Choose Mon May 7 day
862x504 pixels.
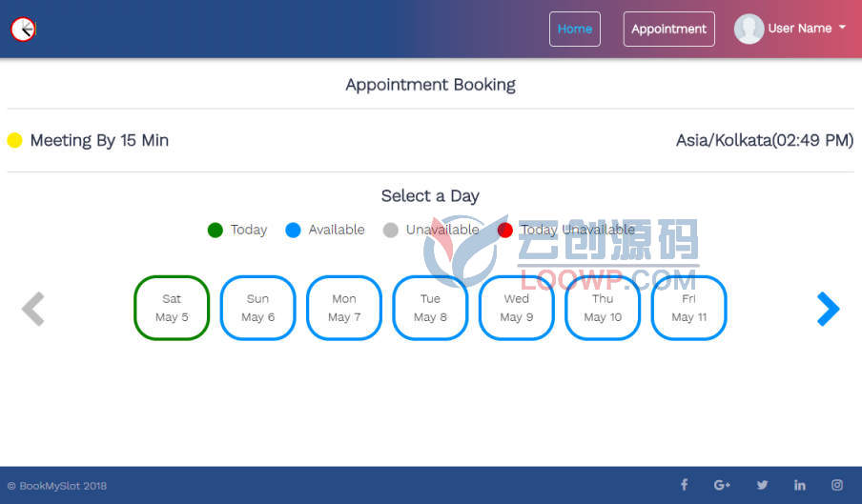344,308
